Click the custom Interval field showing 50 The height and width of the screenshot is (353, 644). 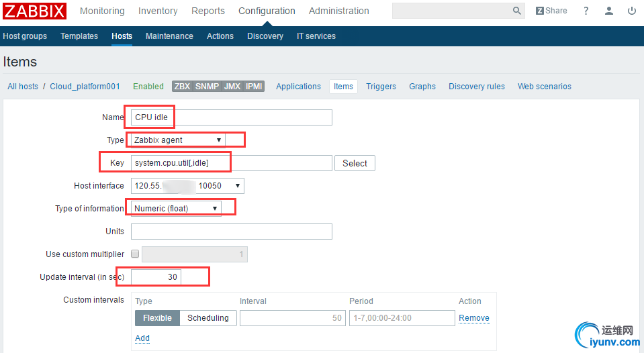[x=293, y=318]
